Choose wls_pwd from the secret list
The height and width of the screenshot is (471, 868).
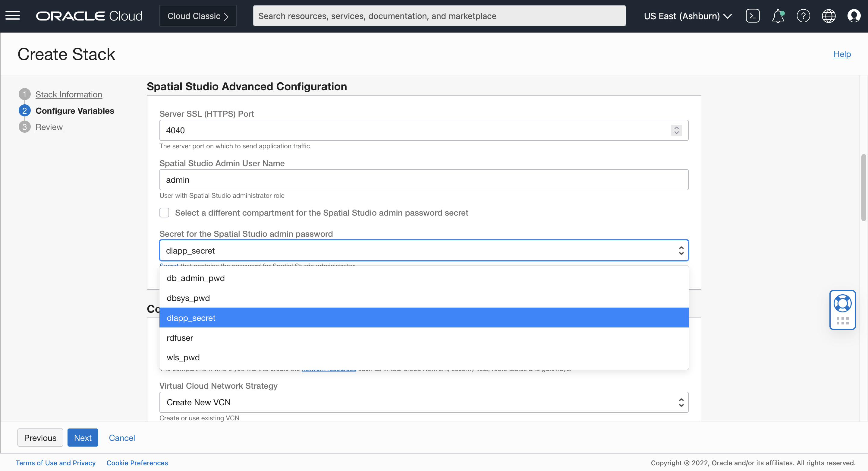(183, 357)
